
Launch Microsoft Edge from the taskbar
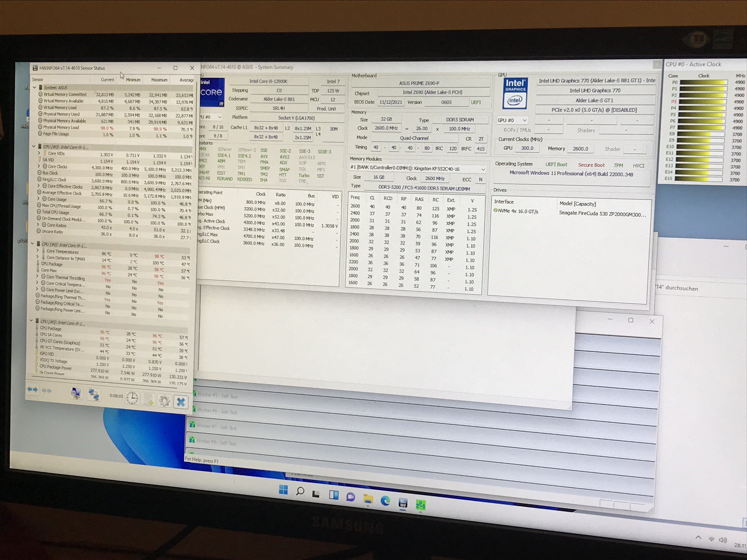385,501
